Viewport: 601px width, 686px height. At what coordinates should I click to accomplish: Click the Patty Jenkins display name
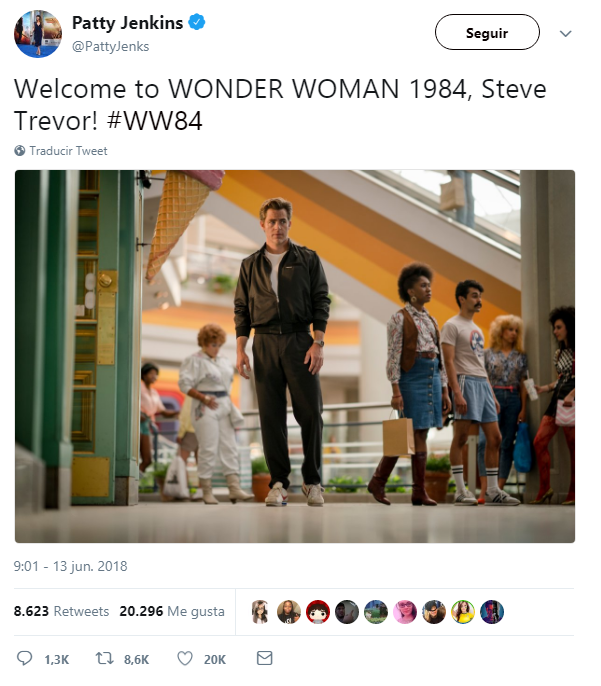click(x=127, y=23)
